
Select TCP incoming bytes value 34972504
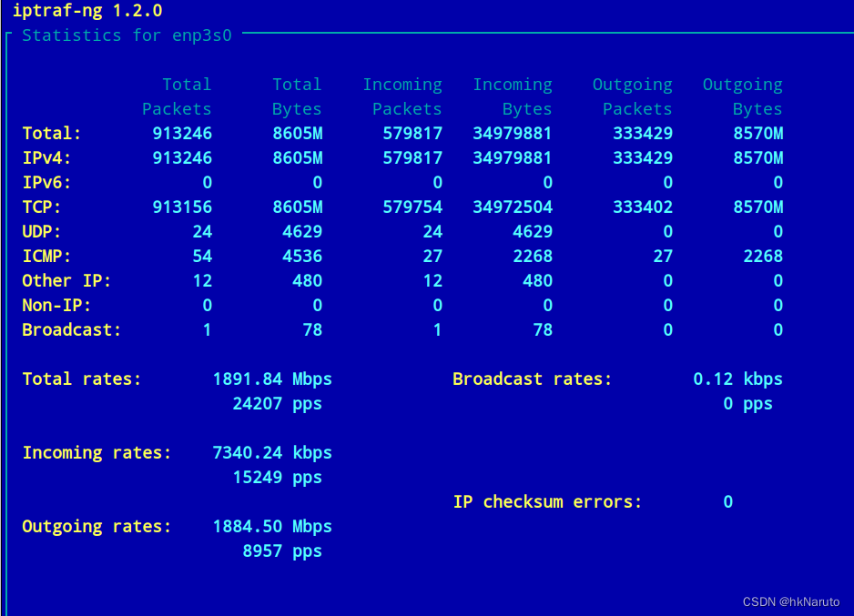(x=513, y=207)
